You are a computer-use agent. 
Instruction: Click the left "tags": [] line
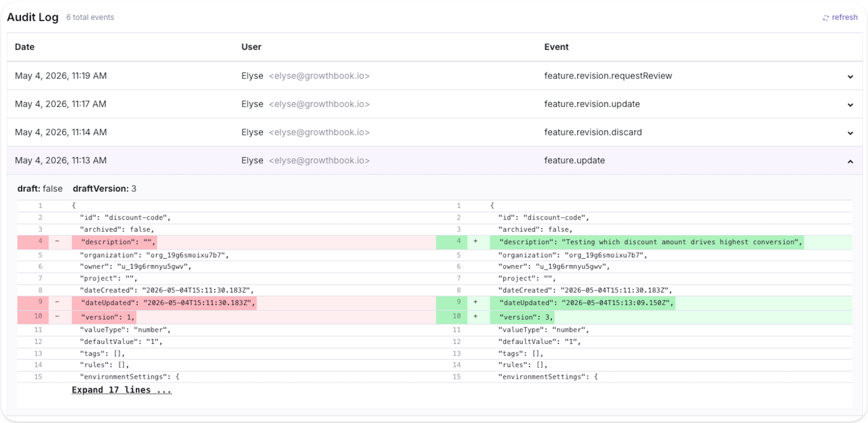click(102, 353)
